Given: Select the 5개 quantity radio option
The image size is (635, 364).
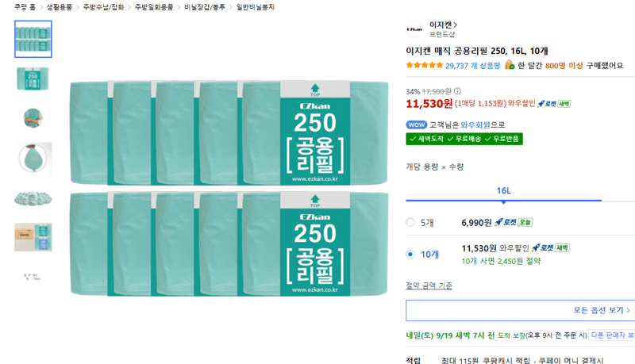Looking at the screenshot, I should pyautogui.click(x=410, y=222).
